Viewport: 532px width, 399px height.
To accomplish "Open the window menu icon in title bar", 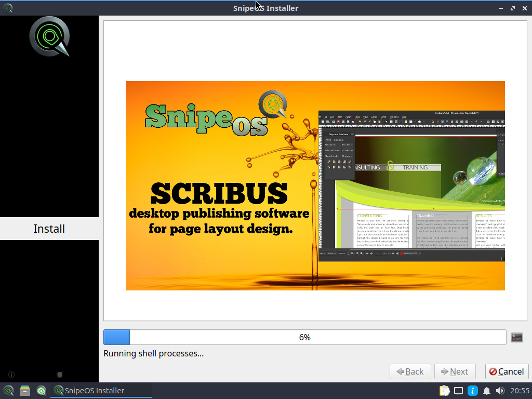I will click(x=8, y=8).
